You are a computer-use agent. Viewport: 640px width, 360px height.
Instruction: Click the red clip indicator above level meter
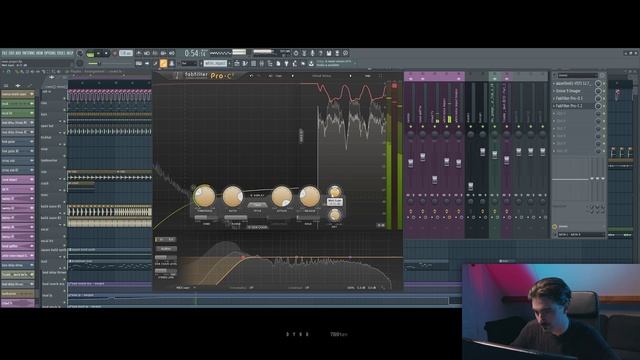coord(394,85)
